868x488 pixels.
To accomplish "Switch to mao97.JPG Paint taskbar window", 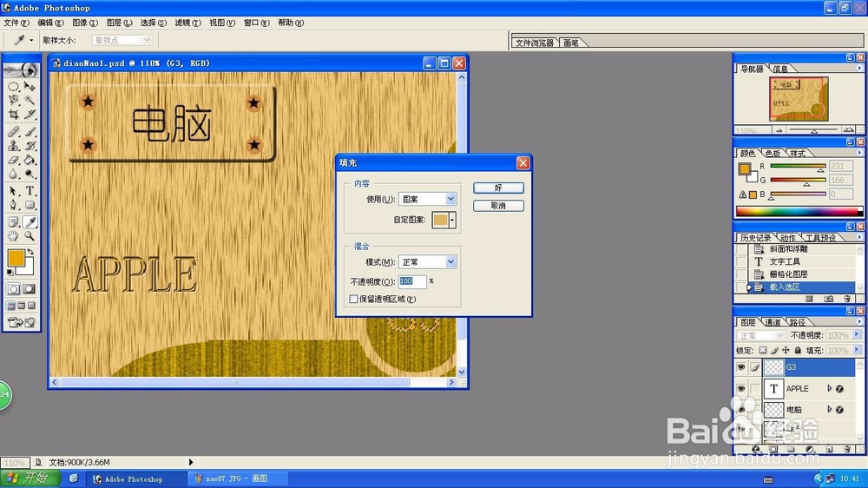I will pyautogui.click(x=238, y=478).
